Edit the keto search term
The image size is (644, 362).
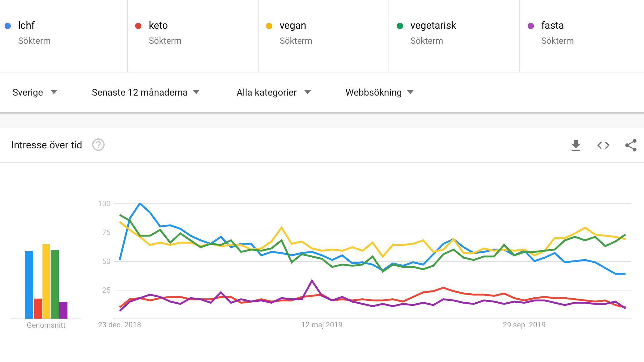(x=158, y=25)
